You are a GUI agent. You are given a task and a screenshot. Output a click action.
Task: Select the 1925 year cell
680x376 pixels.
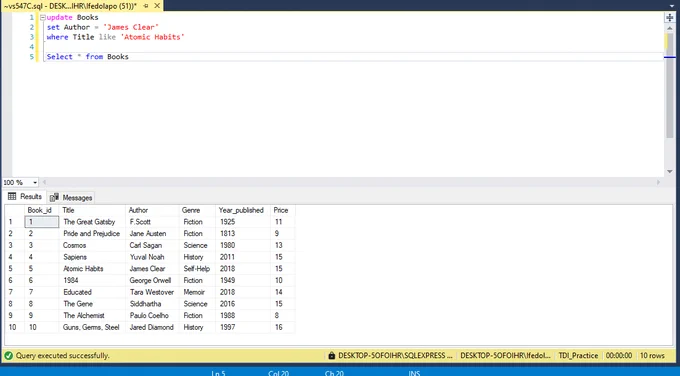point(243,222)
